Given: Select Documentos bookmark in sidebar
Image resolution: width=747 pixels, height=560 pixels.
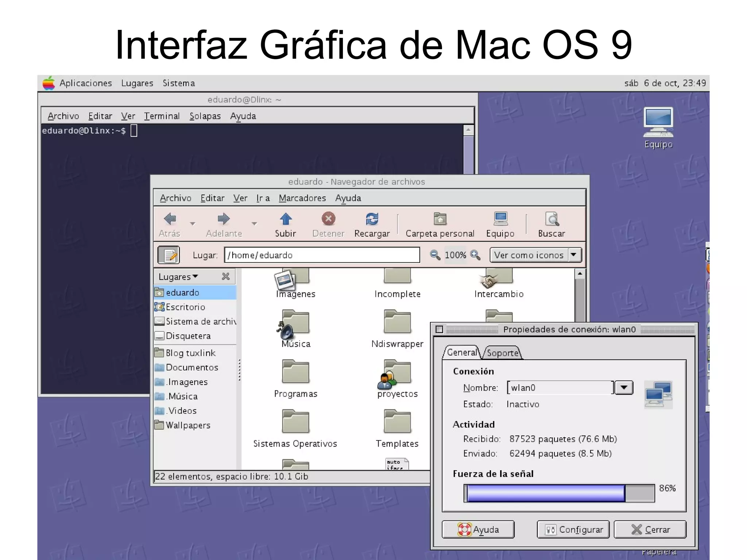Looking at the screenshot, I should coord(195,367).
